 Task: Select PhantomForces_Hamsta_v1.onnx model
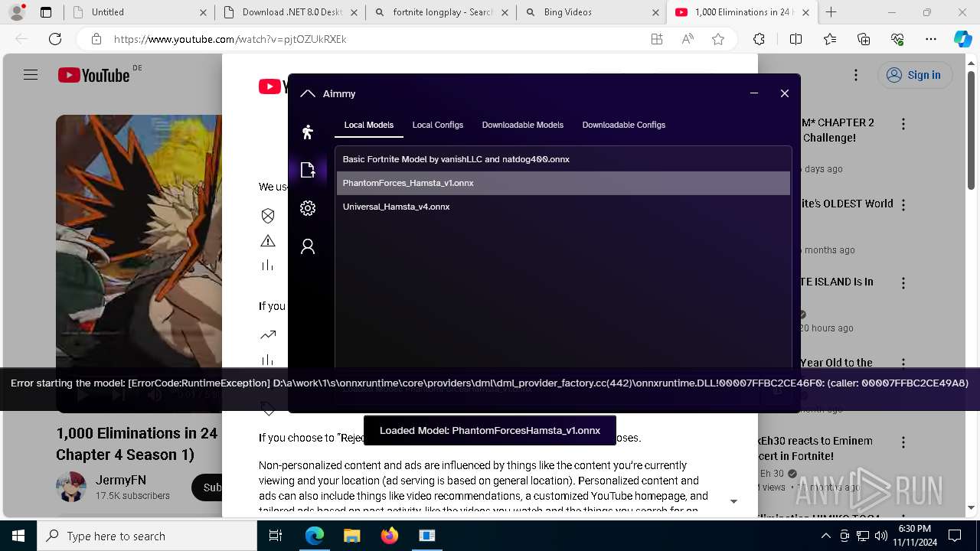coord(563,183)
